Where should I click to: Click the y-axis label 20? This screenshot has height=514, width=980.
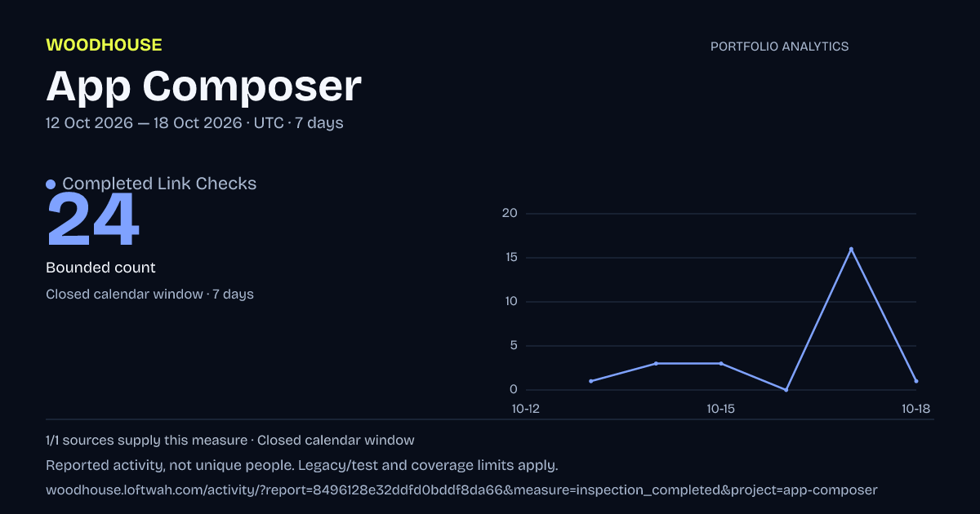click(510, 214)
